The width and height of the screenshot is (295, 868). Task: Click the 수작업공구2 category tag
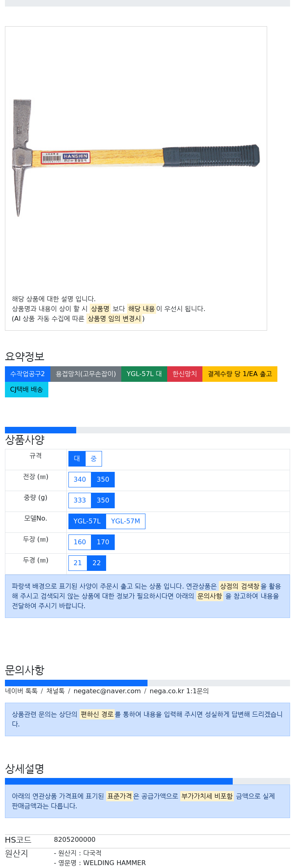click(27, 374)
